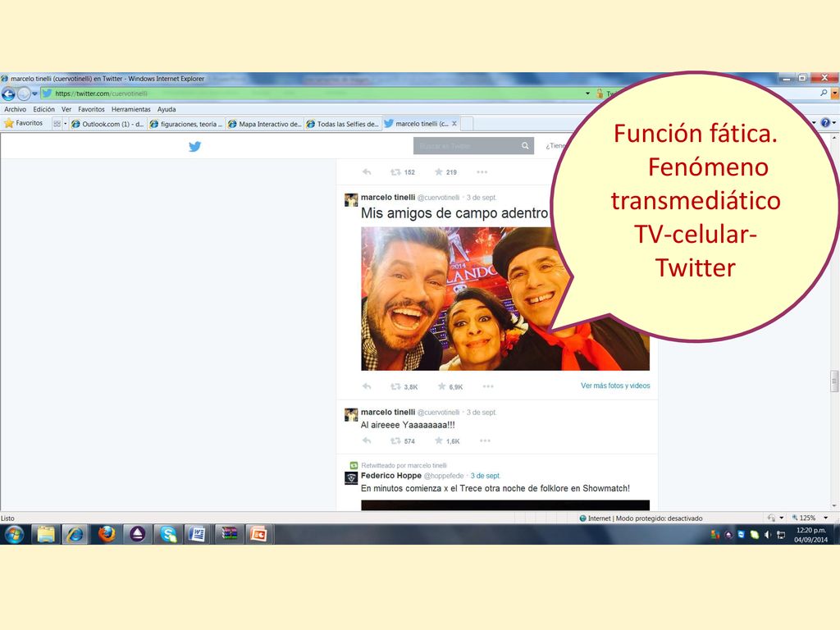Reply to the Mis amigos de campo tweet

tap(367, 386)
